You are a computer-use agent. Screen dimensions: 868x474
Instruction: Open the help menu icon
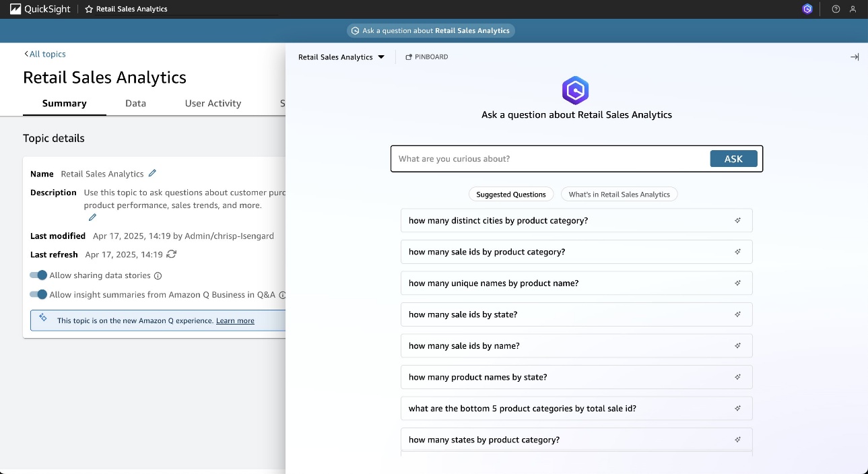pyautogui.click(x=836, y=9)
